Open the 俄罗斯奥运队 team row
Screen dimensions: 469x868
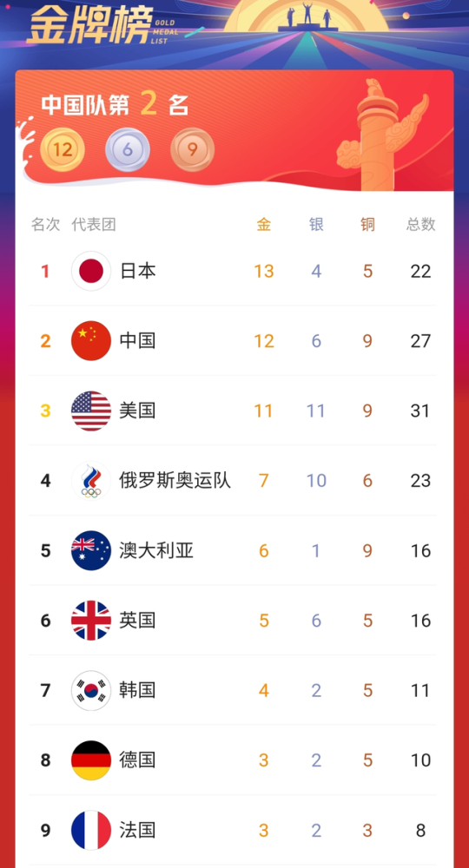tap(233, 481)
